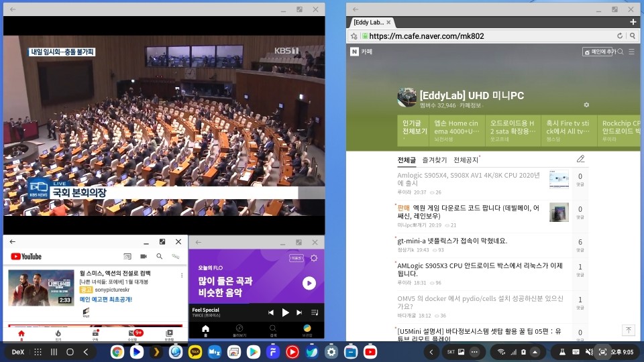
Task: Skip to next track in FLO
Action: pyautogui.click(x=299, y=313)
